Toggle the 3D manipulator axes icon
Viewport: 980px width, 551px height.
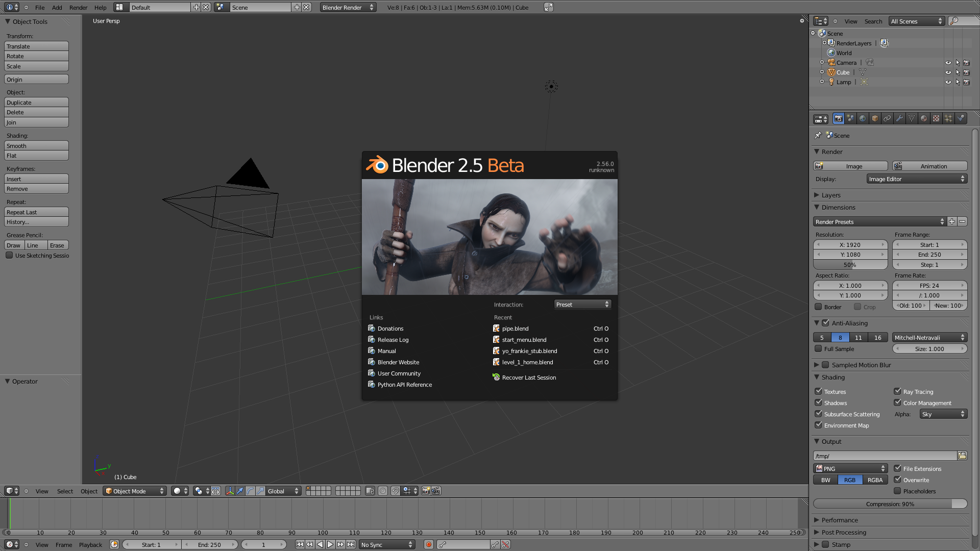point(230,491)
